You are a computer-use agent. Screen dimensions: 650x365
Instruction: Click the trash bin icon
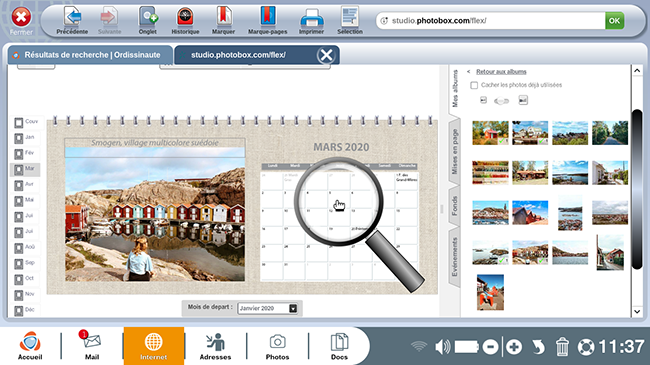click(562, 347)
